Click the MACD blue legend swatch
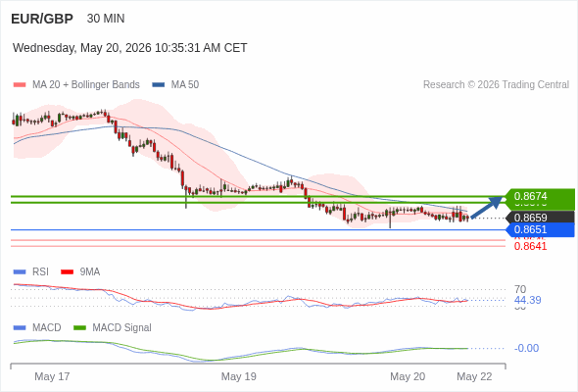Viewport: 578px width, 392px height. pos(20,328)
